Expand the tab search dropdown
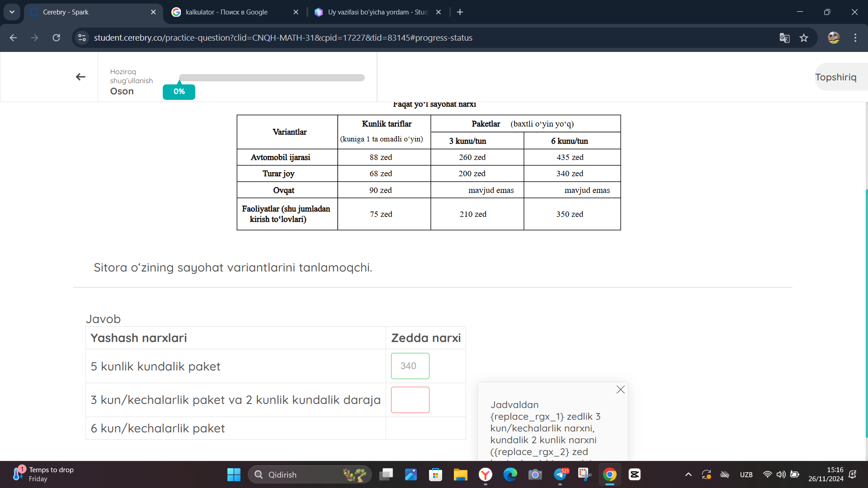The width and height of the screenshot is (868, 488). point(12,12)
